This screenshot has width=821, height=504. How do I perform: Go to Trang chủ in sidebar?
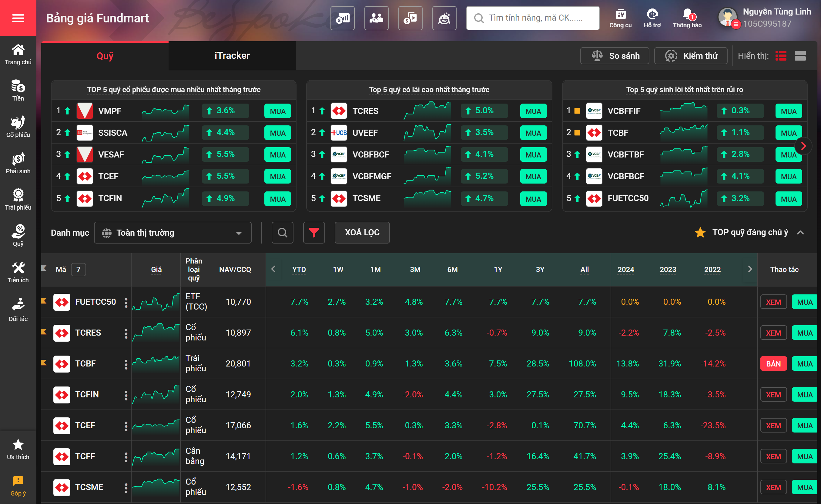pos(18,55)
